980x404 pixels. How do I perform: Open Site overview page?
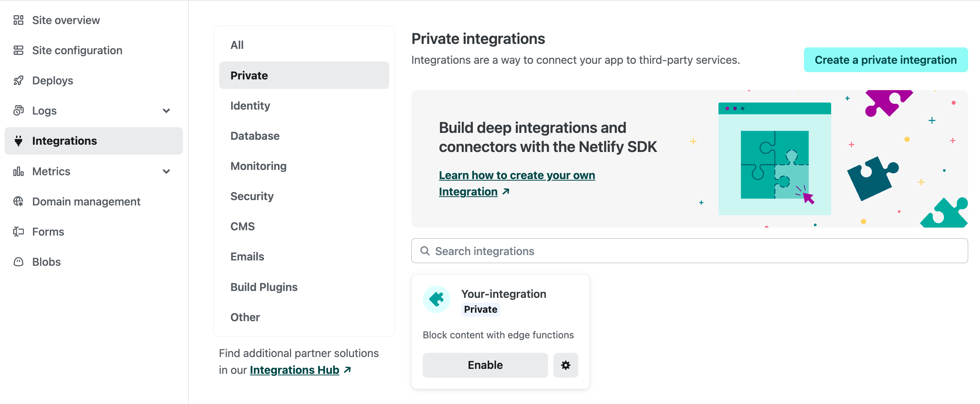(66, 20)
